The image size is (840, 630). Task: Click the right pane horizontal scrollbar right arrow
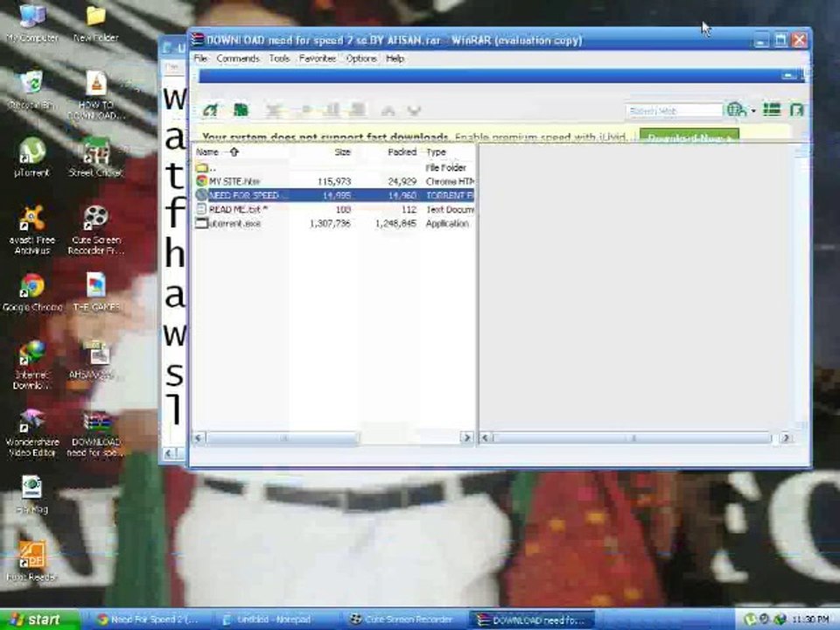(x=786, y=437)
